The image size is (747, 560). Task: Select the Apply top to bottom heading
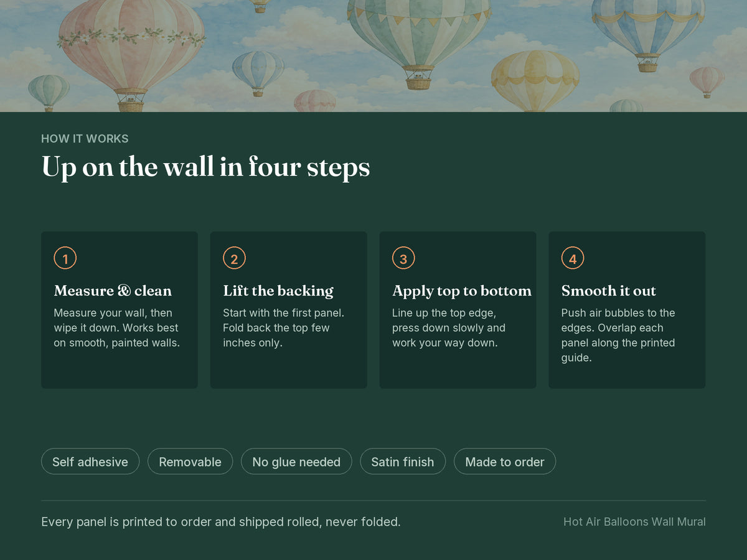[x=462, y=291]
